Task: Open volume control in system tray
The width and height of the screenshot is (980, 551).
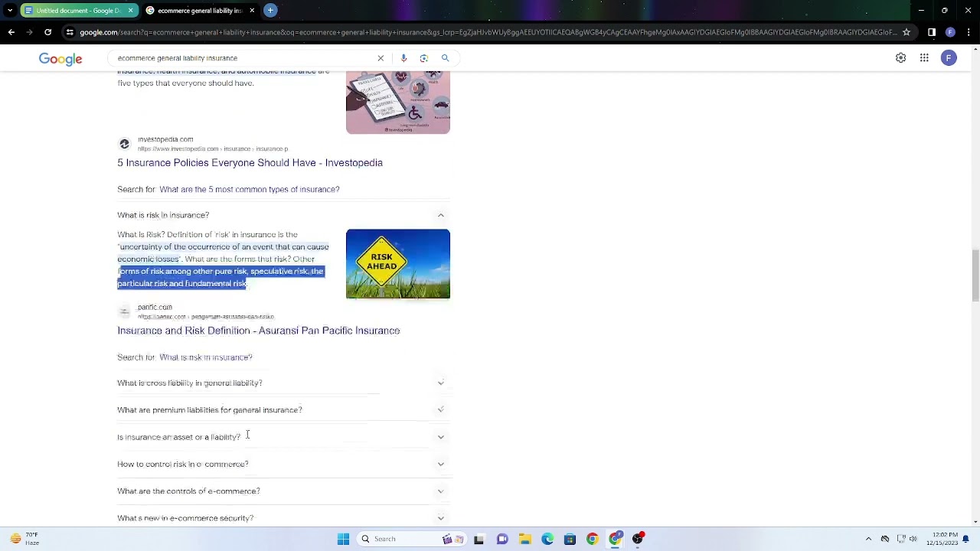Action: pyautogui.click(x=913, y=539)
